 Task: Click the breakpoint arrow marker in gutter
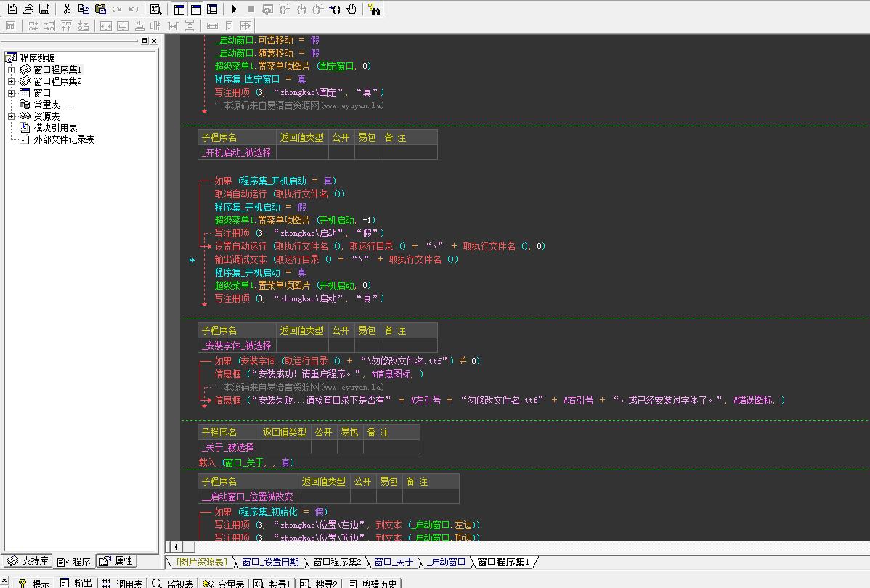[192, 260]
